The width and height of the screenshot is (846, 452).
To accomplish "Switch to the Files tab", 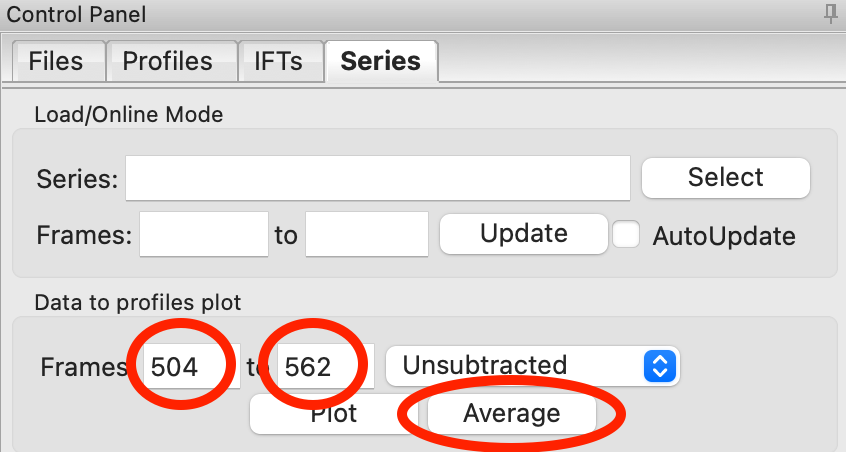I will click(x=56, y=61).
